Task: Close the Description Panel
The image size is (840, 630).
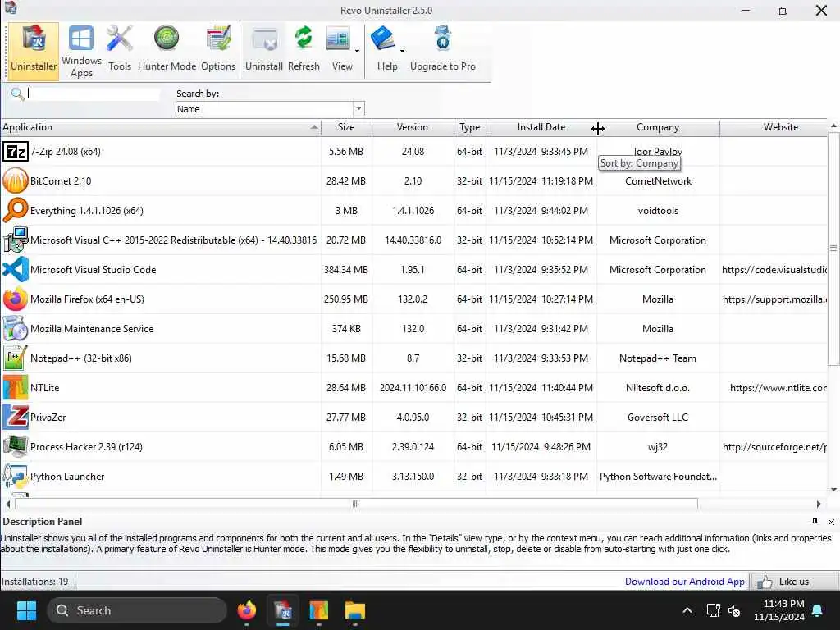Action: point(831,522)
